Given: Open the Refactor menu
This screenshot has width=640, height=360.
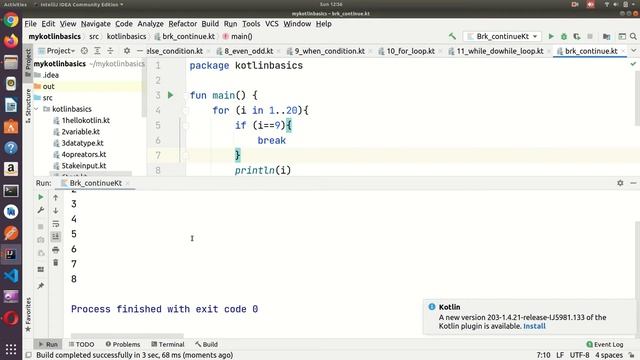Looking at the screenshot, I should (182, 24).
